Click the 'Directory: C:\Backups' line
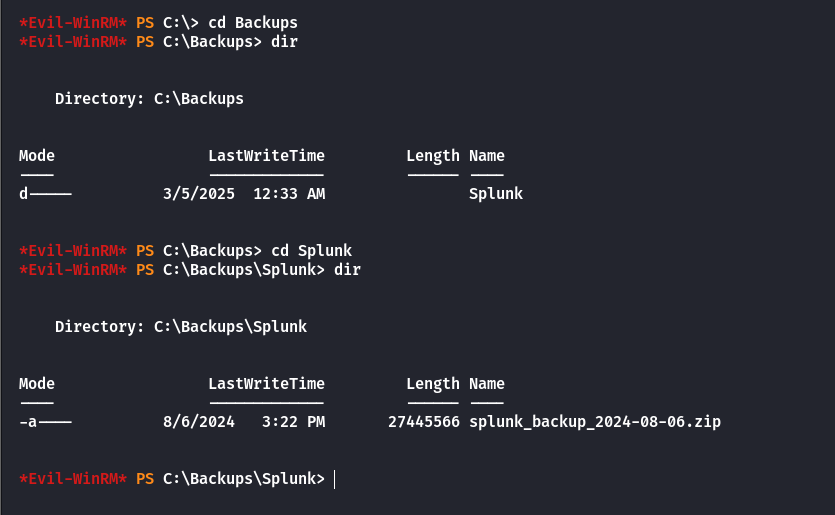 coord(149,99)
